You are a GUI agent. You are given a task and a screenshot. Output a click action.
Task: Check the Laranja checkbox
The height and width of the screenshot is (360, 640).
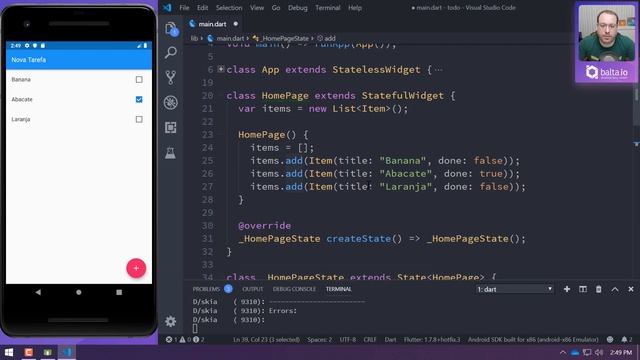pyautogui.click(x=139, y=120)
